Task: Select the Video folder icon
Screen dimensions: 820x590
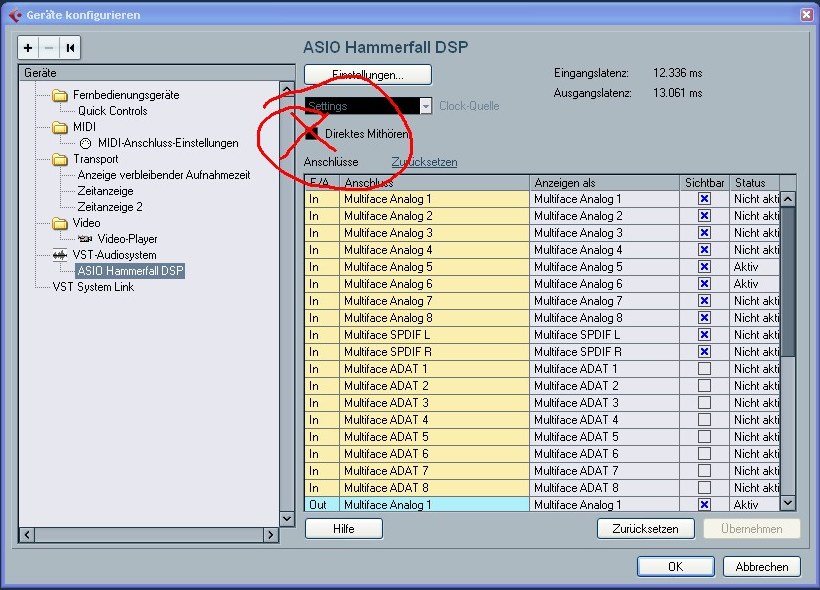Action: [x=60, y=223]
